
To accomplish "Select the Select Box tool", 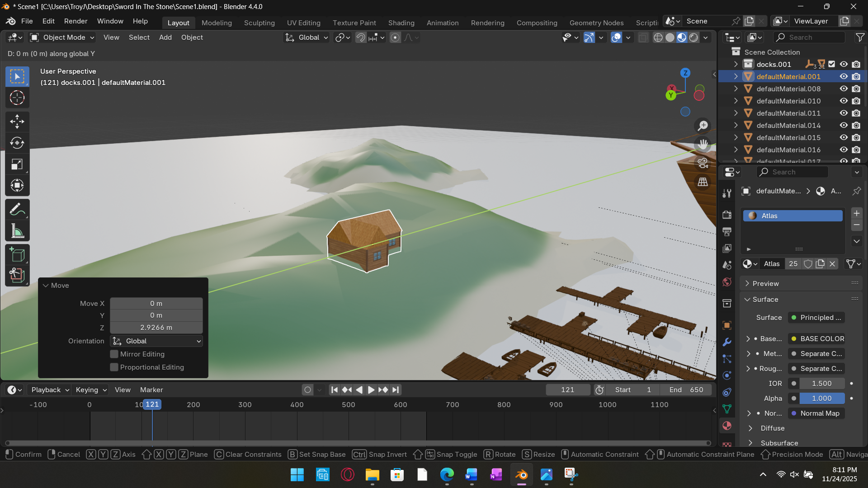I will point(17,76).
